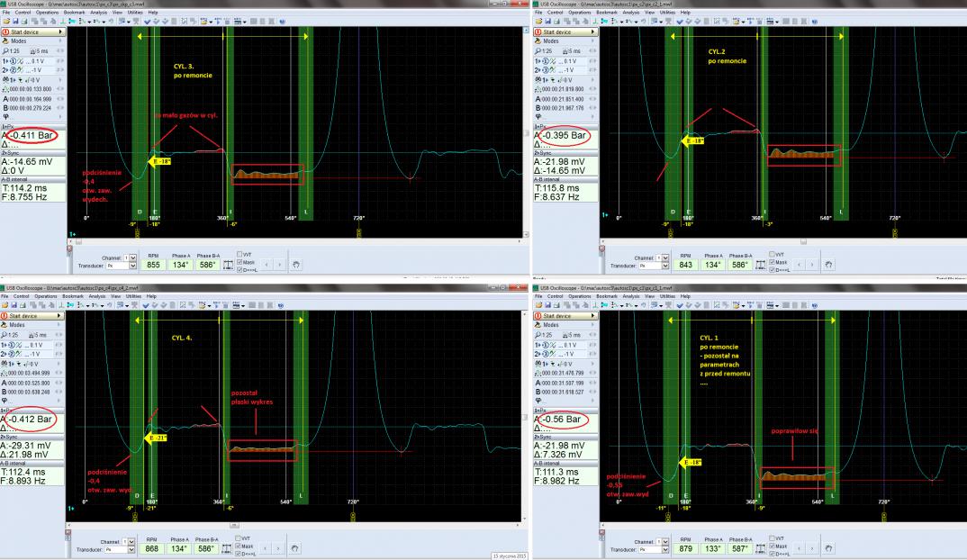Open the Channel dropdown in the CYL. 3 window
This screenshot has width=967, height=560.
(134, 257)
